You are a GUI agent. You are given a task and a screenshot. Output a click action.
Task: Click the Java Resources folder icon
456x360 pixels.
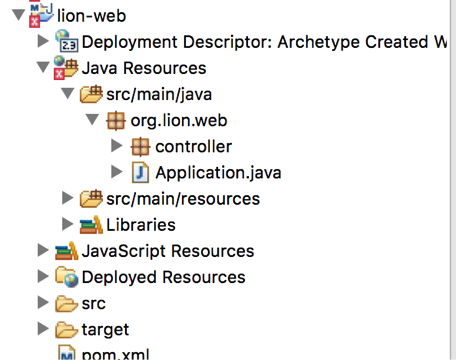point(66,68)
